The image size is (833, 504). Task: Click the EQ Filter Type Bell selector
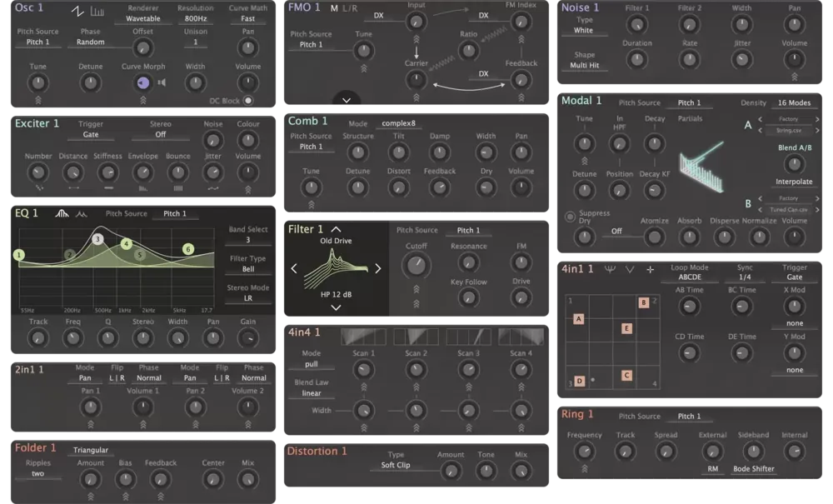pyautogui.click(x=248, y=269)
